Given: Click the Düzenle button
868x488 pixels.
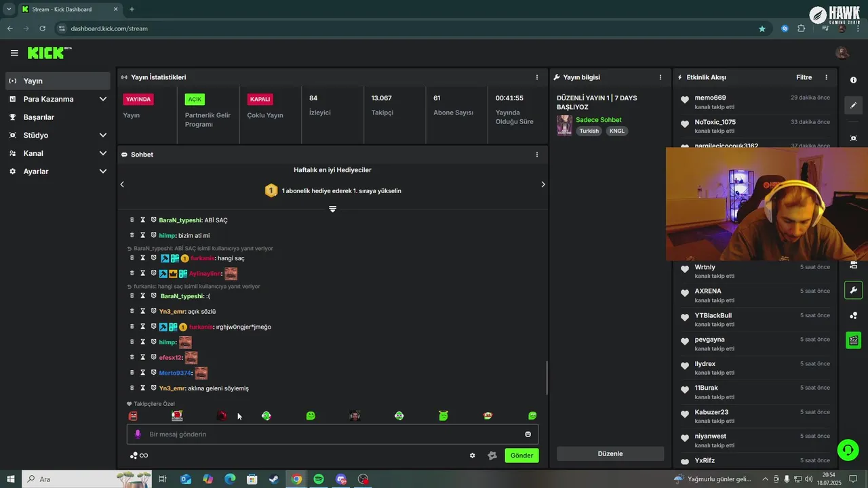Looking at the screenshot, I should click(610, 454).
